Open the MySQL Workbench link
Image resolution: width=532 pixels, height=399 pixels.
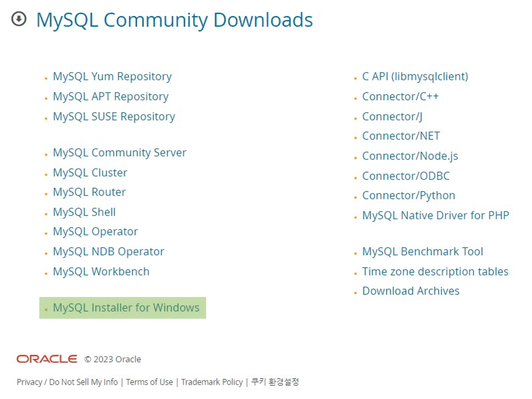point(101,272)
